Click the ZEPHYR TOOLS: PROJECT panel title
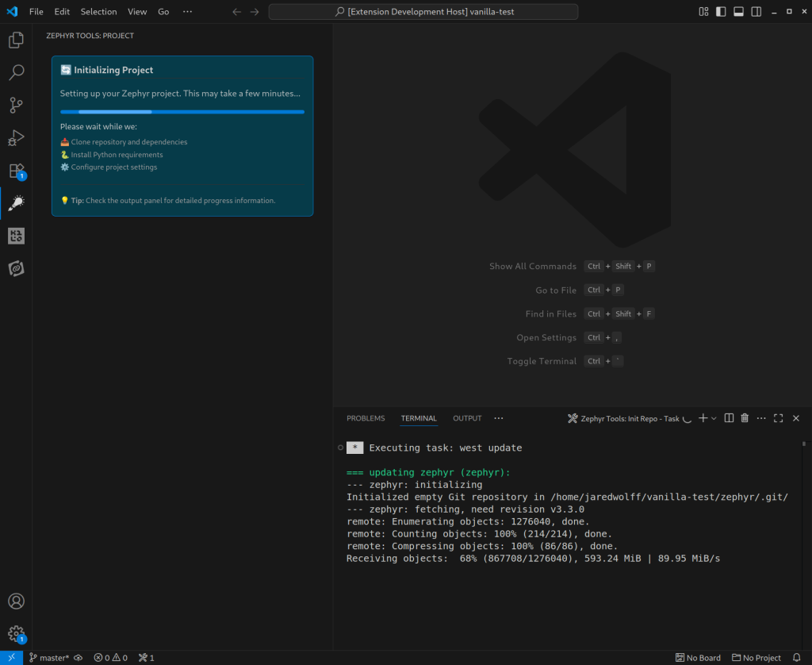This screenshot has width=812, height=665. pos(90,36)
